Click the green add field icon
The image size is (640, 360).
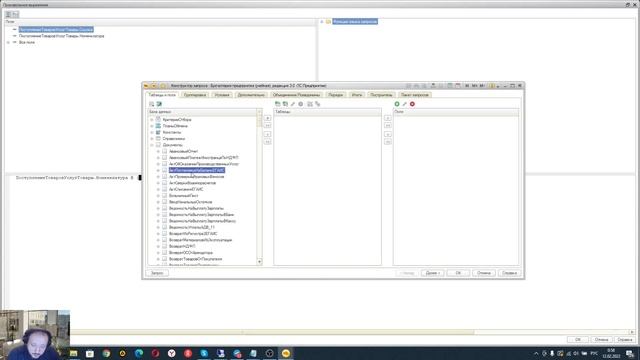(397, 104)
